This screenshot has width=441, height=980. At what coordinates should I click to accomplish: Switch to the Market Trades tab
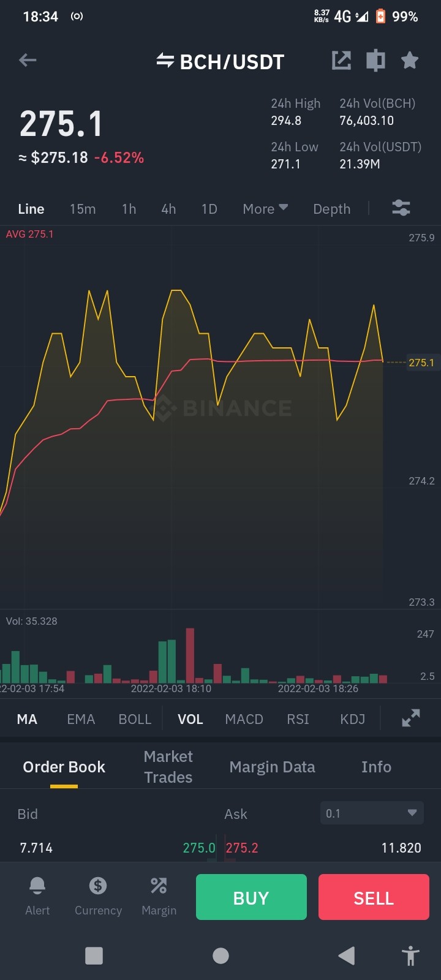tap(168, 767)
